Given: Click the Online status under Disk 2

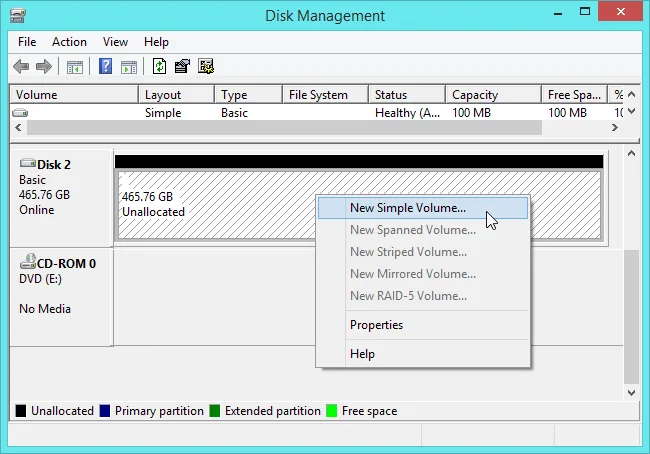Looking at the screenshot, I should click(36, 210).
